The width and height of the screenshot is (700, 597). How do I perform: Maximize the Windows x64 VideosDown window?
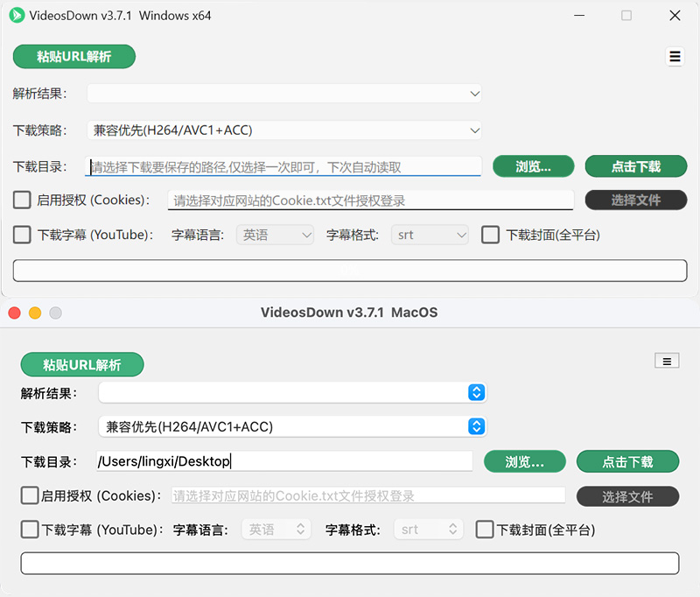(626, 16)
